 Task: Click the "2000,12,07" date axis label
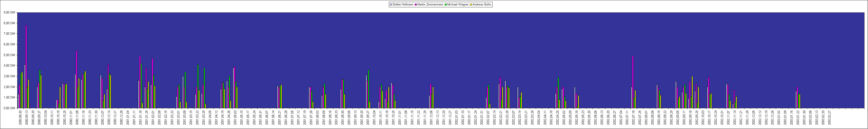coord(103,118)
